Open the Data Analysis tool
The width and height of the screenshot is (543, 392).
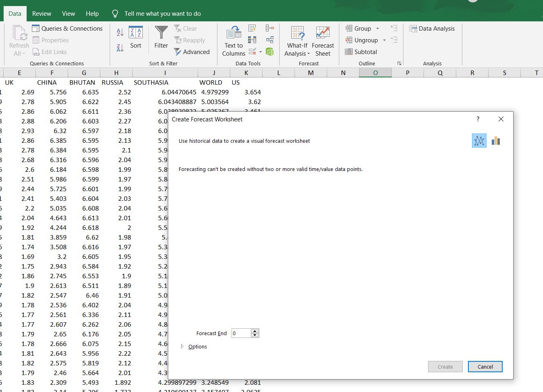pyautogui.click(x=432, y=28)
